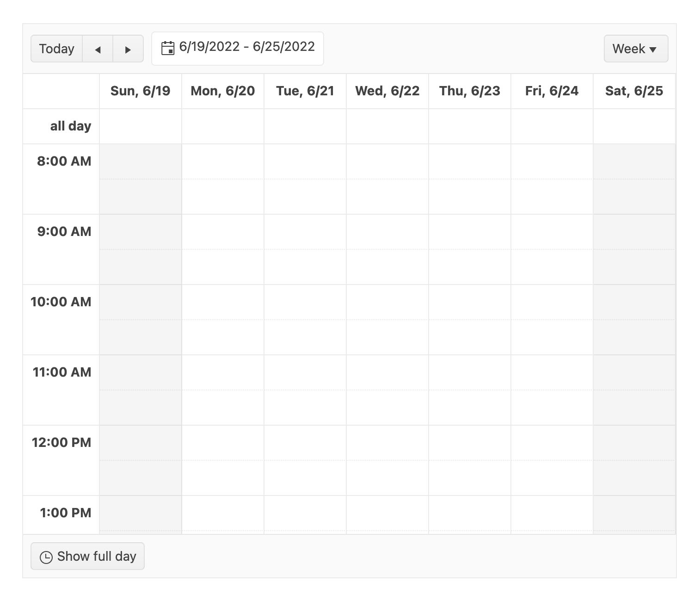700x607 pixels.
Task: Select Thursday 9:00 AM time slot
Action: (470, 232)
